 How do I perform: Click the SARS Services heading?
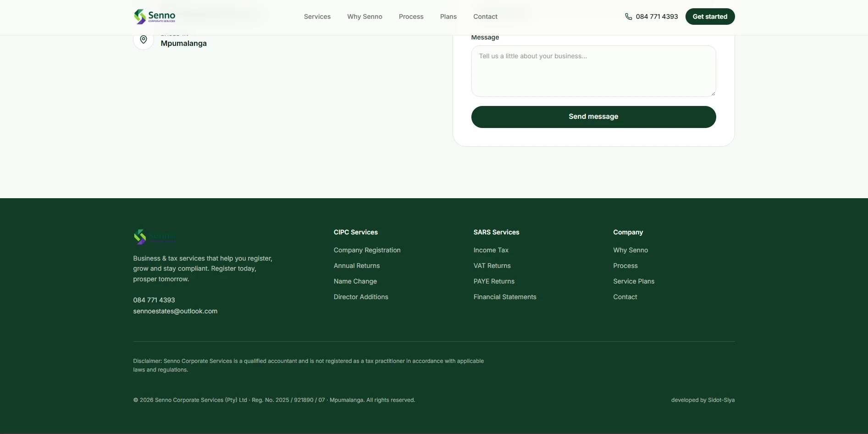pos(497,232)
